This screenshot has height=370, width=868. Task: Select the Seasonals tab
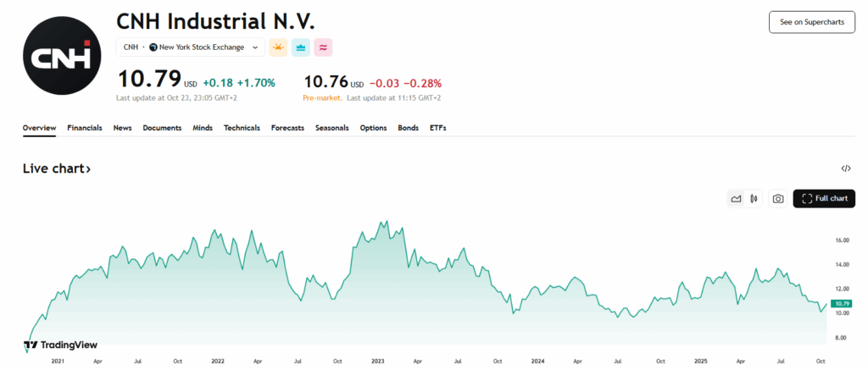(332, 128)
